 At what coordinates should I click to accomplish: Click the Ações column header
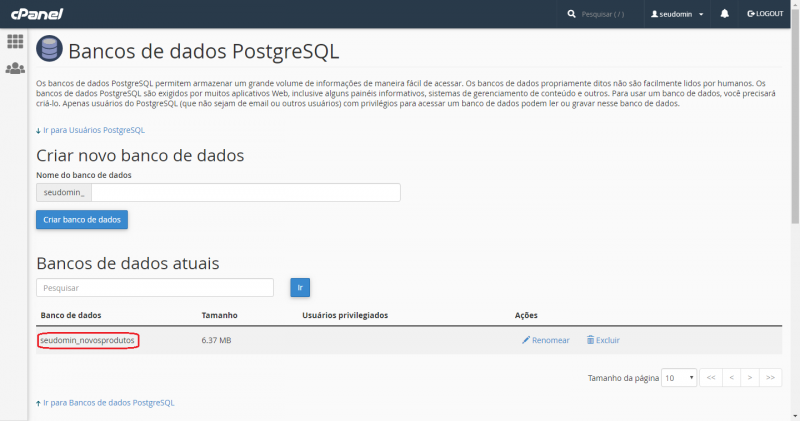click(x=526, y=315)
